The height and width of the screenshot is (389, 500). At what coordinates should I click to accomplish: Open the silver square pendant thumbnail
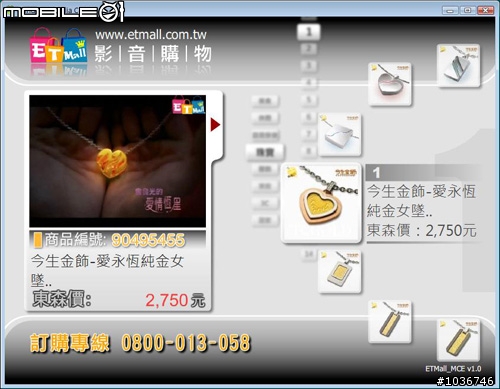click(340, 134)
